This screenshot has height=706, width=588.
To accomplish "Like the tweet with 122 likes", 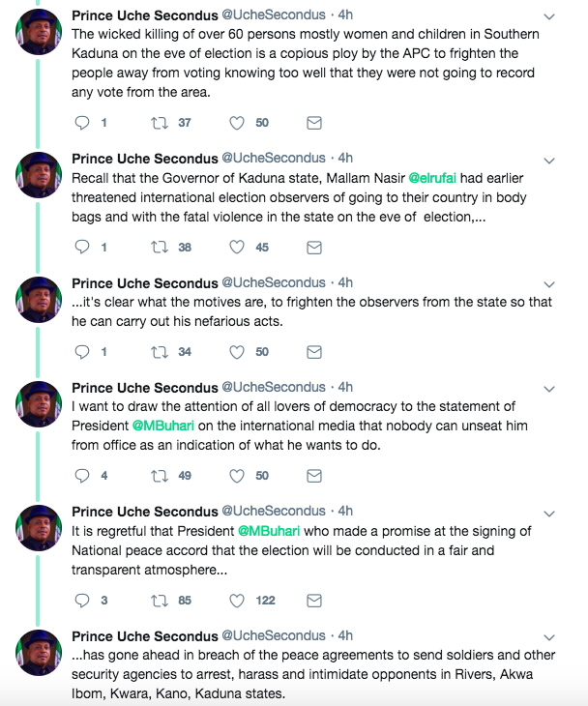I will [236, 600].
